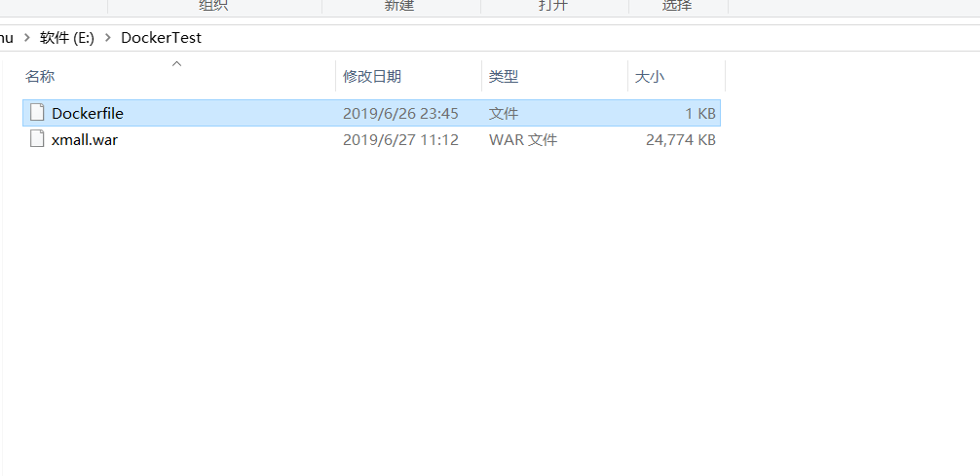Select the xmall.war file name

click(85, 140)
